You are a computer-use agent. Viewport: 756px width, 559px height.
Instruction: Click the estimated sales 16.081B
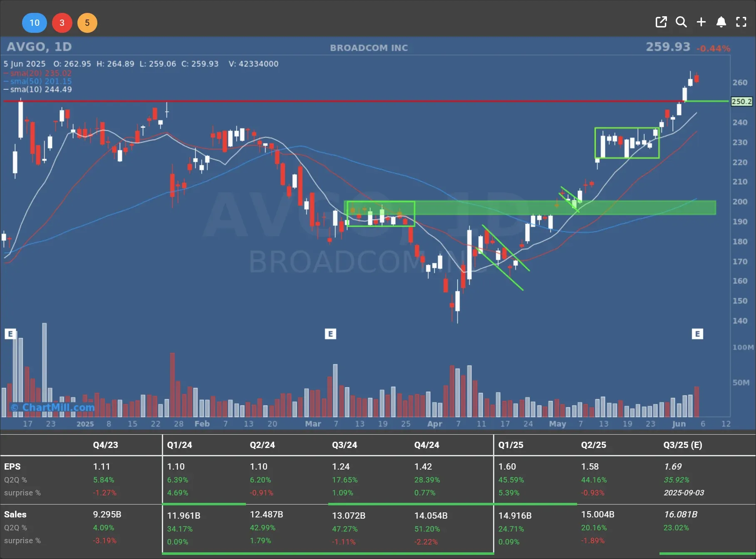click(681, 514)
